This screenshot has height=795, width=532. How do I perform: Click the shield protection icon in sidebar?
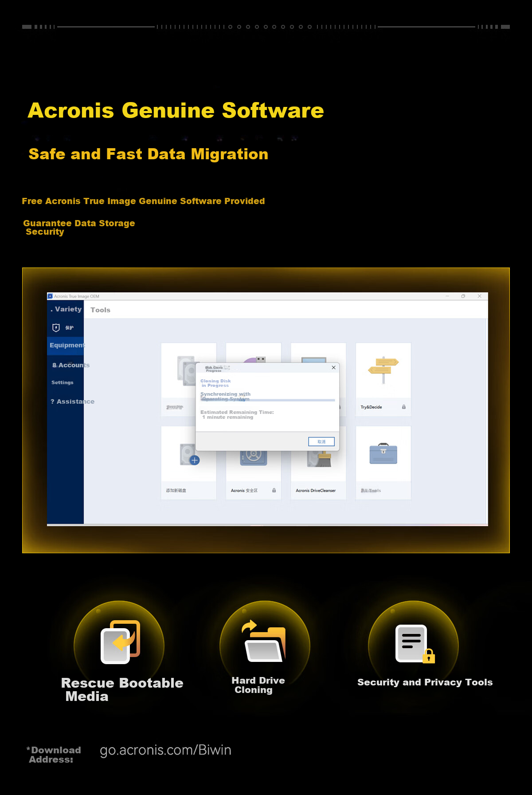pyautogui.click(x=56, y=327)
